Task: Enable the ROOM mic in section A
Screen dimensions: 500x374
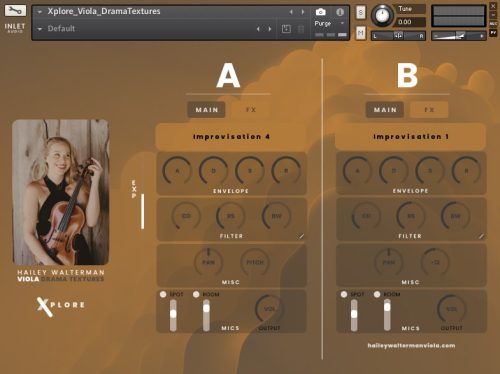Action: (x=196, y=294)
